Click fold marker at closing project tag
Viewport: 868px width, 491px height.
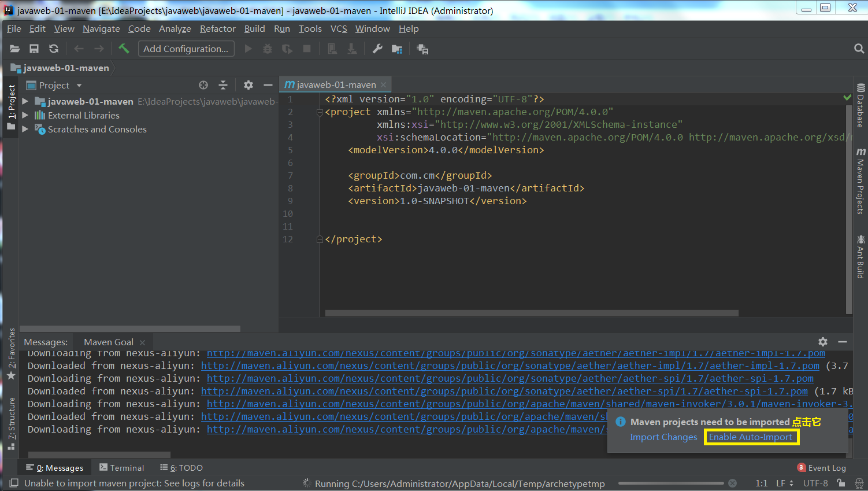[x=320, y=239]
